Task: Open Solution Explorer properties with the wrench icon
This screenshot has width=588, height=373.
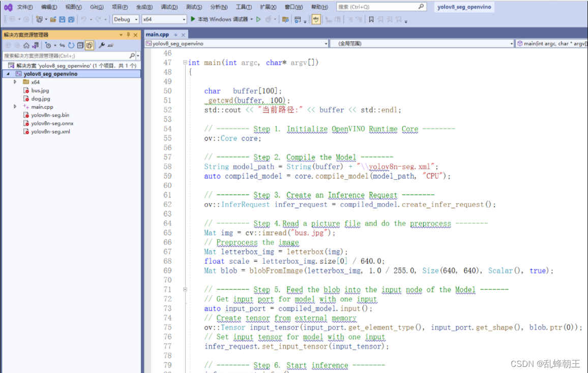Action: click(x=102, y=46)
